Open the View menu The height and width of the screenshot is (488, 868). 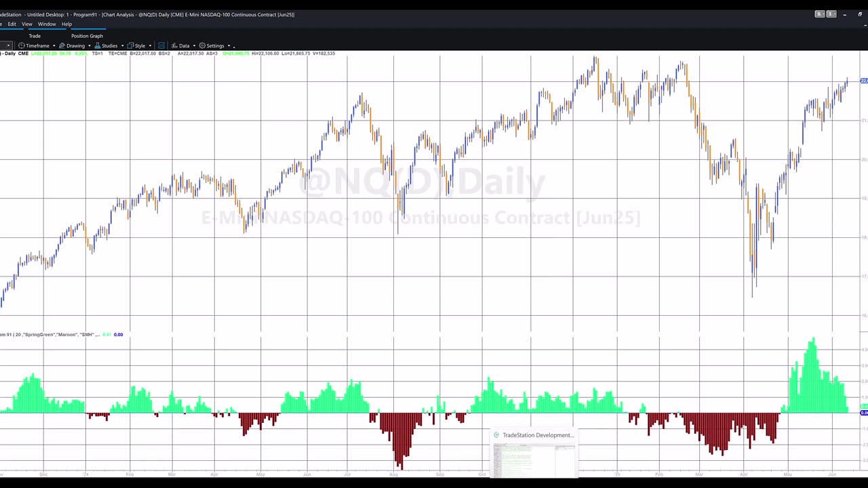pos(27,24)
